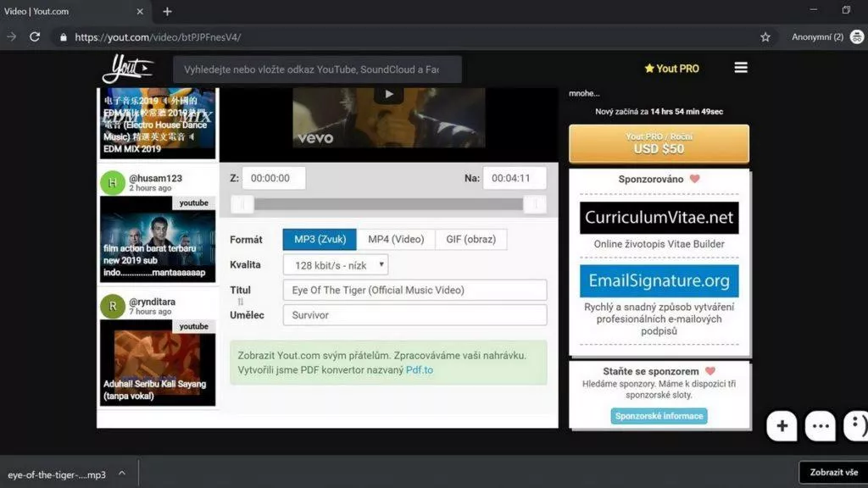The width and height of the screenshot is (868, 488).
Task: Click Yout PRO USD $50 button
Action: (659, 144)
